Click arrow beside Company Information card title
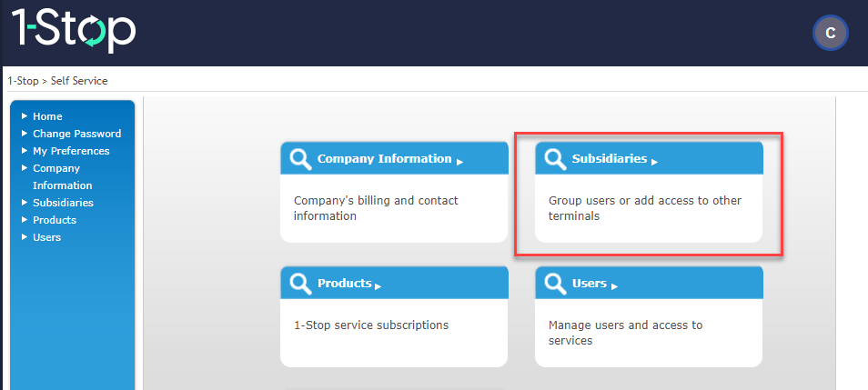 click(x=459, y=162)
